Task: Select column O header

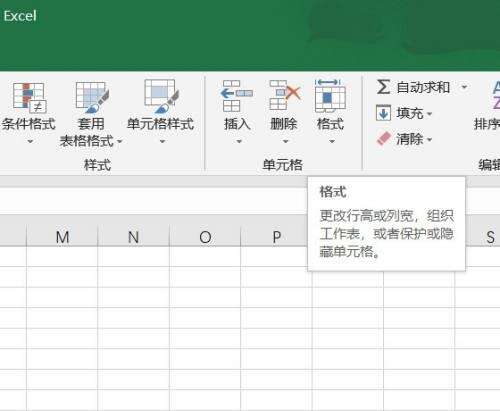Action: 205,237
